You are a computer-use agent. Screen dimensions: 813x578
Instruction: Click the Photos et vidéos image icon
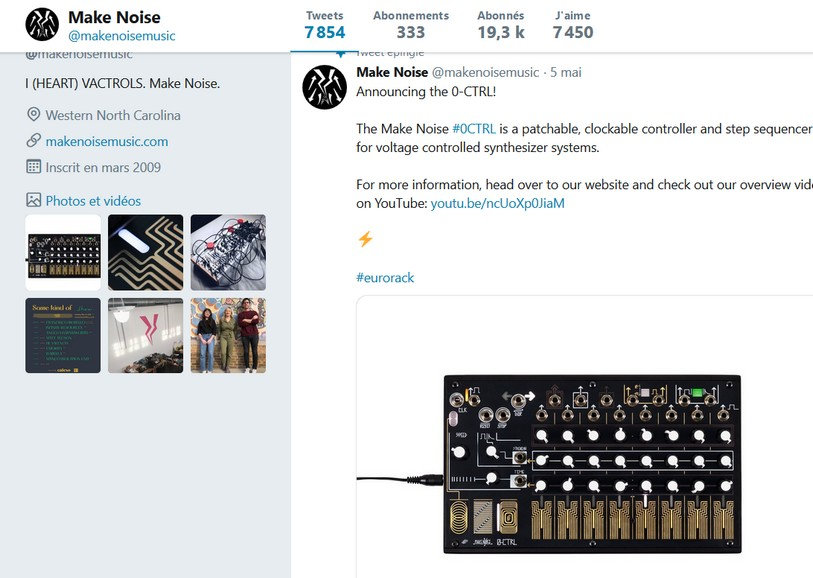point(34,200)
